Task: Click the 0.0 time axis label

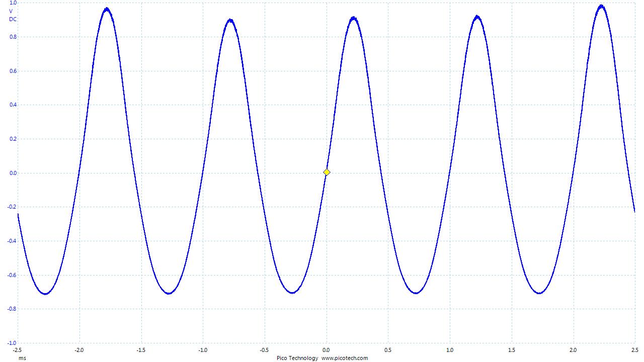Action: tap(326, 350)
